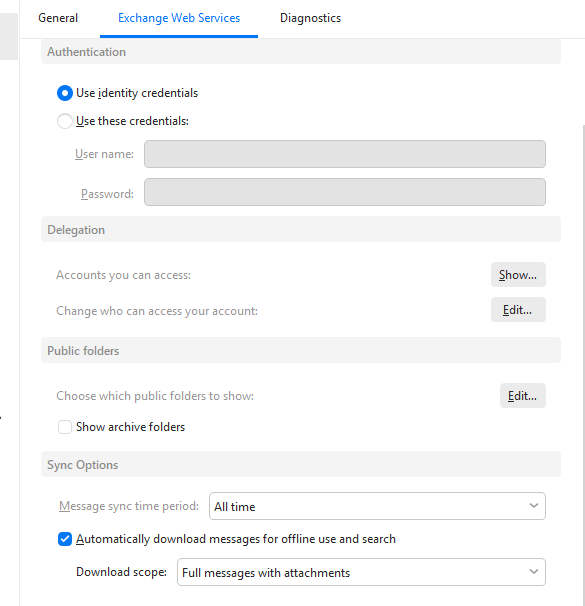Click the Password input field
The image size is (585, 606).
point(345,192)
